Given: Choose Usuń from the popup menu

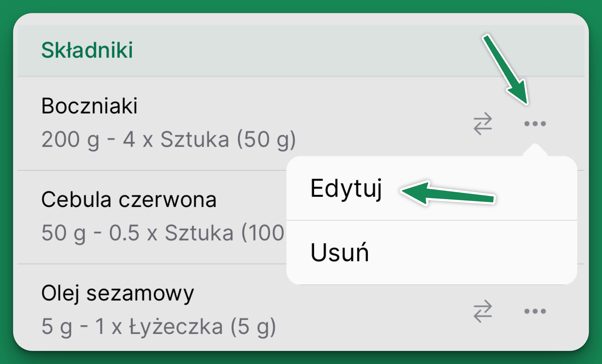Looking at the screenshot, I should (x=340, y=252).
